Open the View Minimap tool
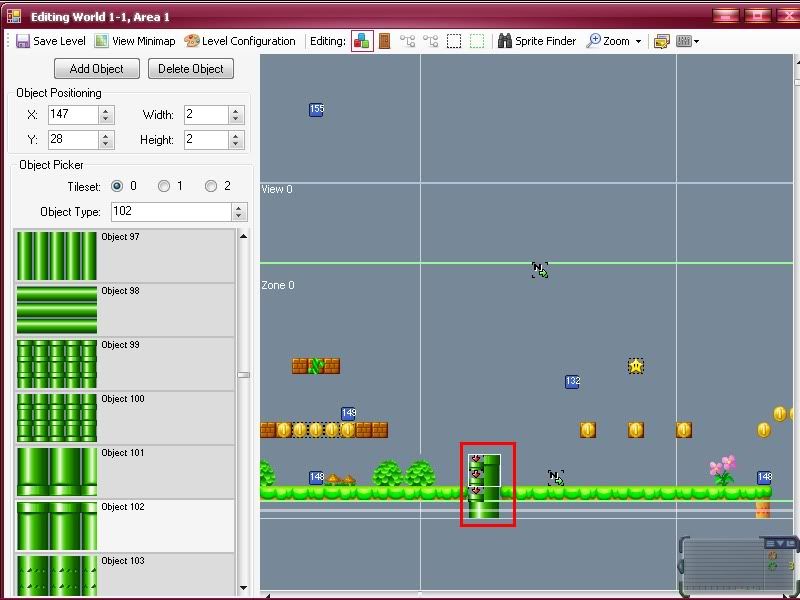800x600 pixels. tap(135, 41)
